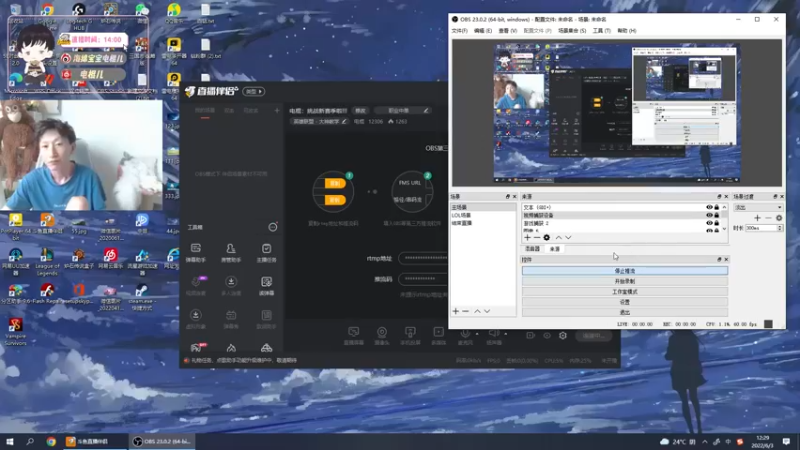Open toolbox more-options circle icon
Screen dimensions: 800x450
point(273,227)
